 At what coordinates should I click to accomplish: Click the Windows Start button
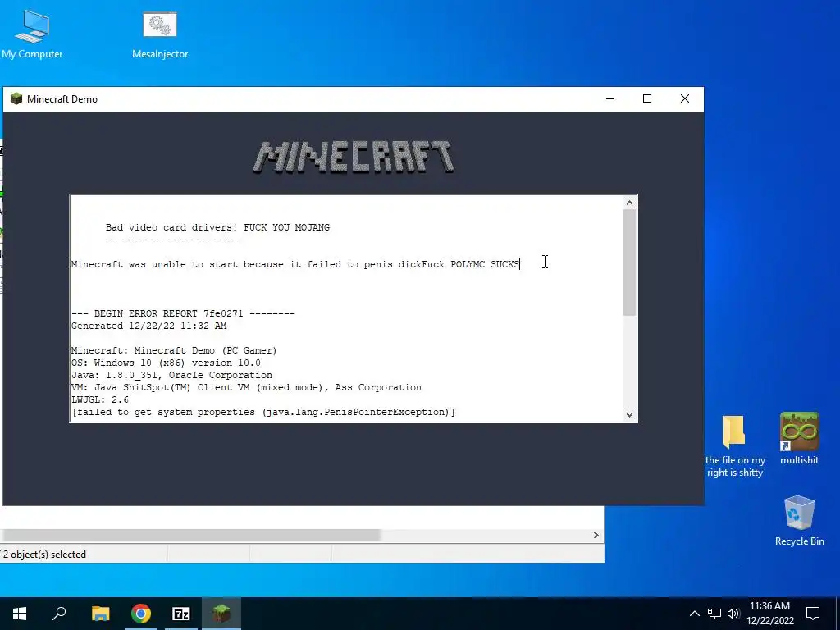tap(20, 614)
